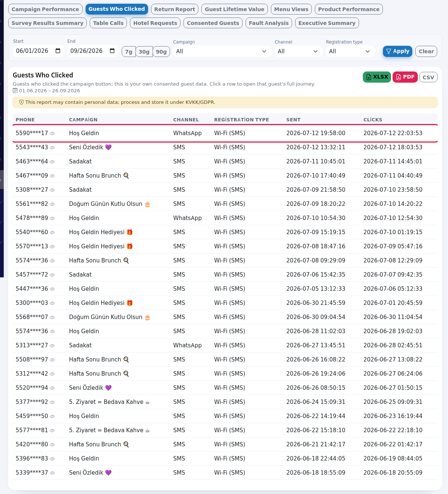Open Guest Lifetime Value tab
Viewport: 448px width, 494px height.
click(x=234, y=9)
